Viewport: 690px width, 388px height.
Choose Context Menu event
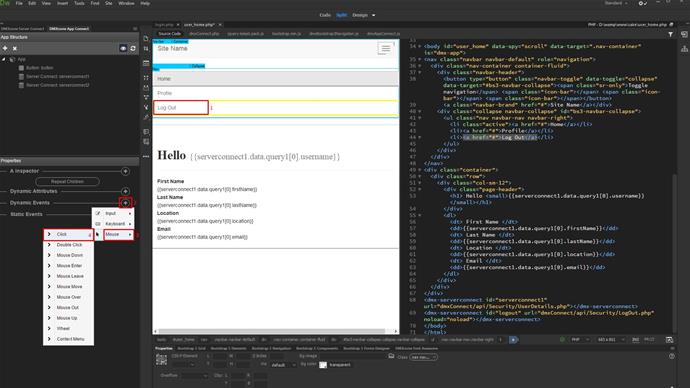pyautogui.click(x=68, y=339)
